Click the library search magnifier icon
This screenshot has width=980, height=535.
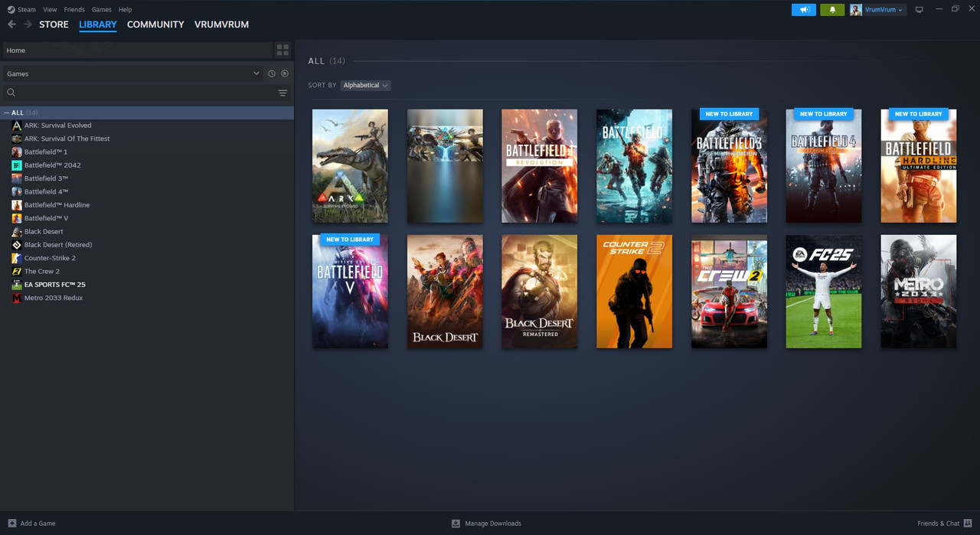tap(11, 93)
